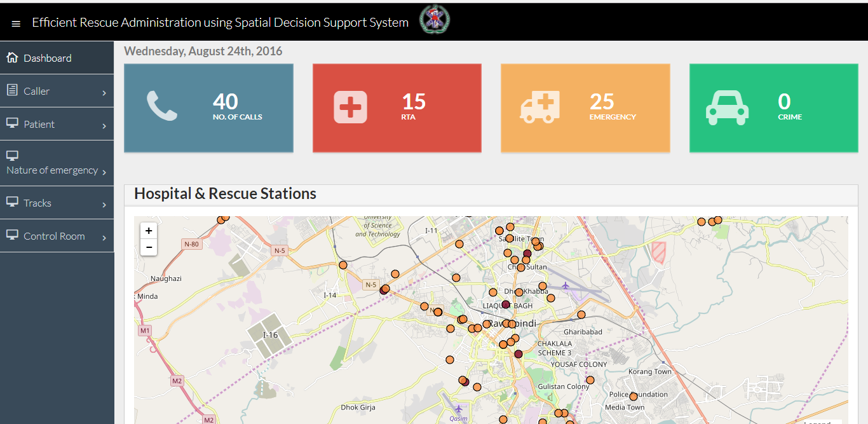Image resolution: width=868 pixels, height=424 pixels.
Task: Click the M1 motorway shield on map
Action: point(146,331)
